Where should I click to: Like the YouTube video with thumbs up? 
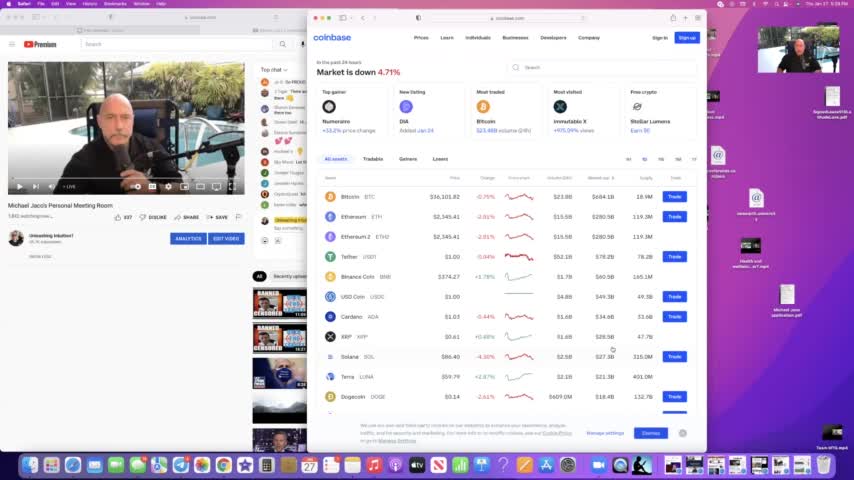[x=118, y=217]
